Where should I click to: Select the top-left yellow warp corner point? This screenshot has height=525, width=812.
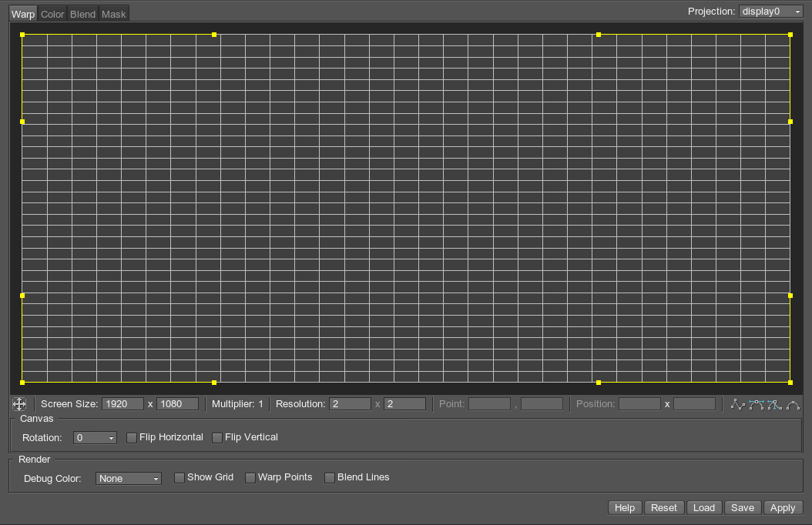[22, 35]
